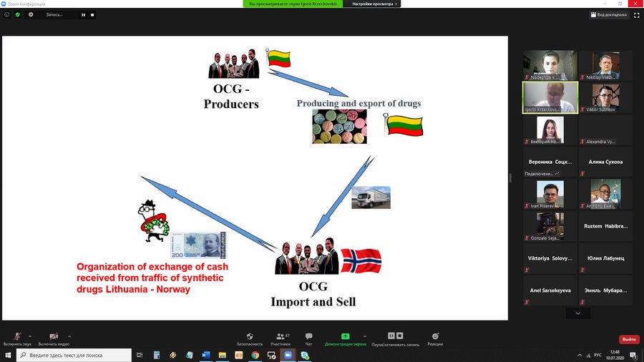Show hidden system tray icons arrow

coord(580,355)
